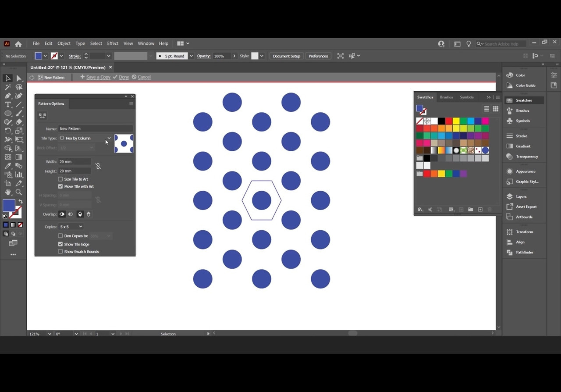Select the Zoom tool
The image size is (561, 392).
click(x=19, y=192)
